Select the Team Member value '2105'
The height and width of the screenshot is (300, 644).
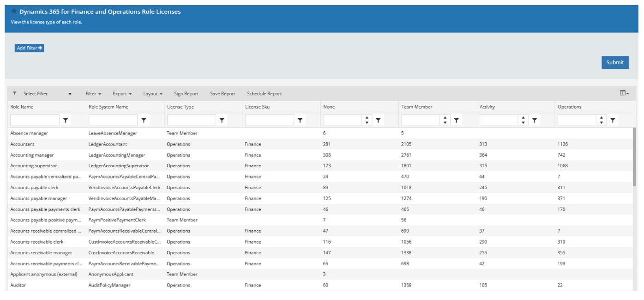point(407,144)
